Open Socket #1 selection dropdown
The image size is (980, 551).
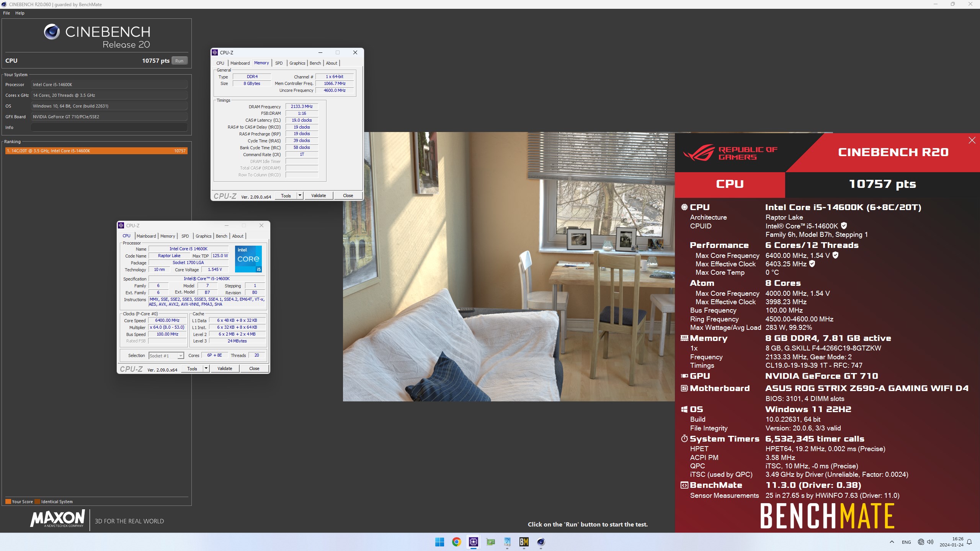[166, 355]
